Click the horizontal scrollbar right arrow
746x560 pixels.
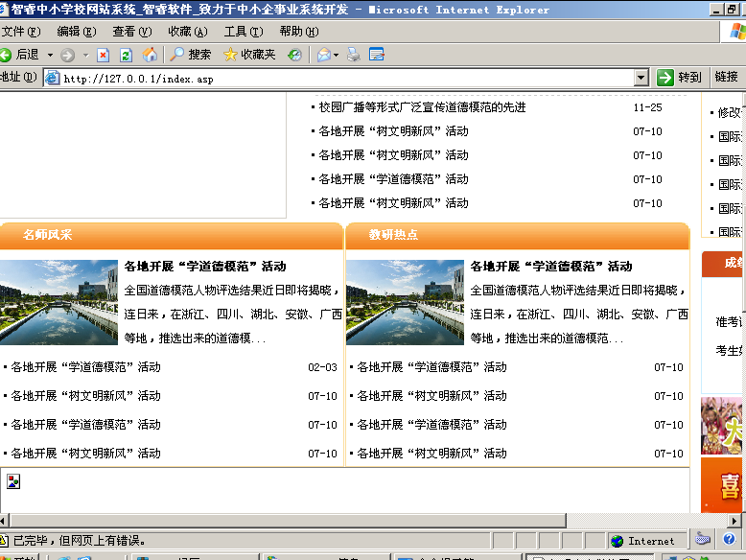(x=734, y=521)
